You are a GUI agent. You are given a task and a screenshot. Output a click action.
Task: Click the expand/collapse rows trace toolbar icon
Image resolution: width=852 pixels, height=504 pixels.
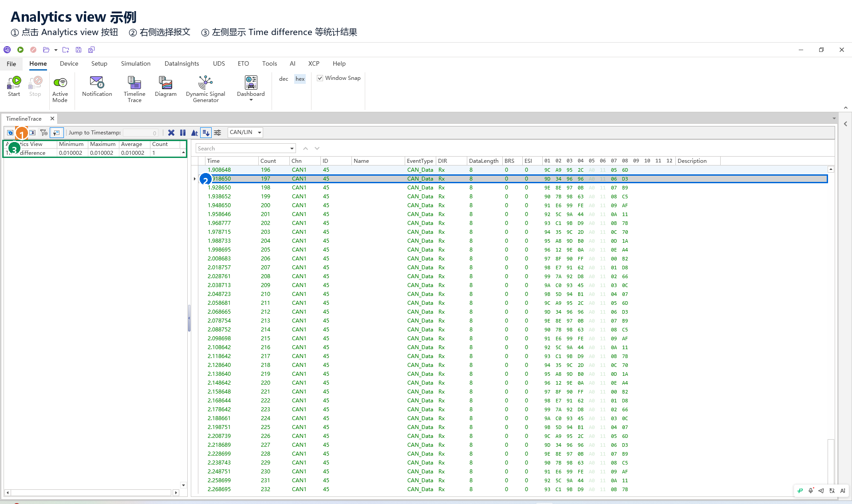(32, 133)
